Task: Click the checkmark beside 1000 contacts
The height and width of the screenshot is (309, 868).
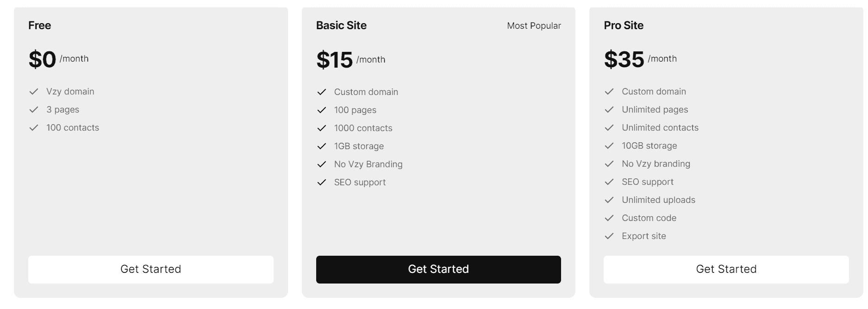Action: click(321, 128)
